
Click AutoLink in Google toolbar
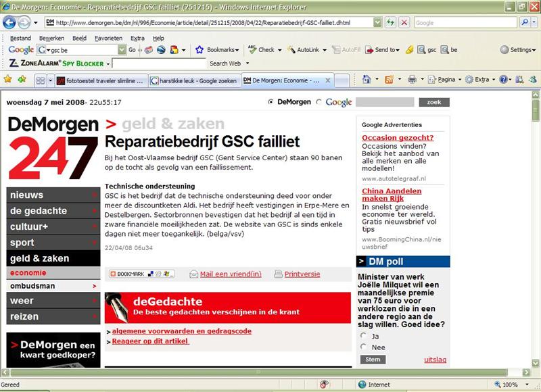(303, 49)
